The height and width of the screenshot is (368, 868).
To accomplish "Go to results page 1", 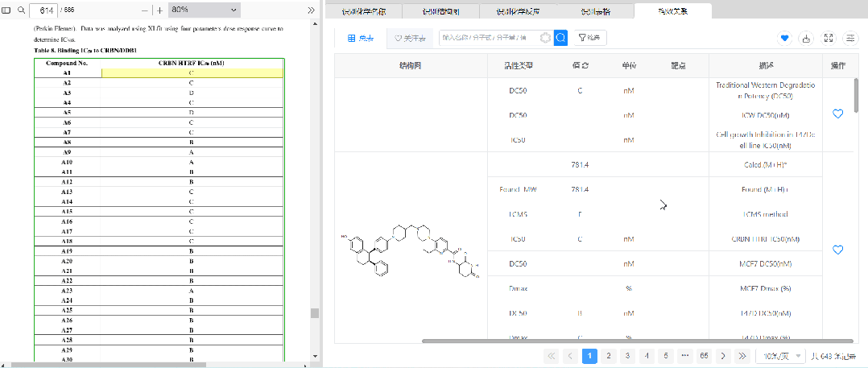I will 589,356.
